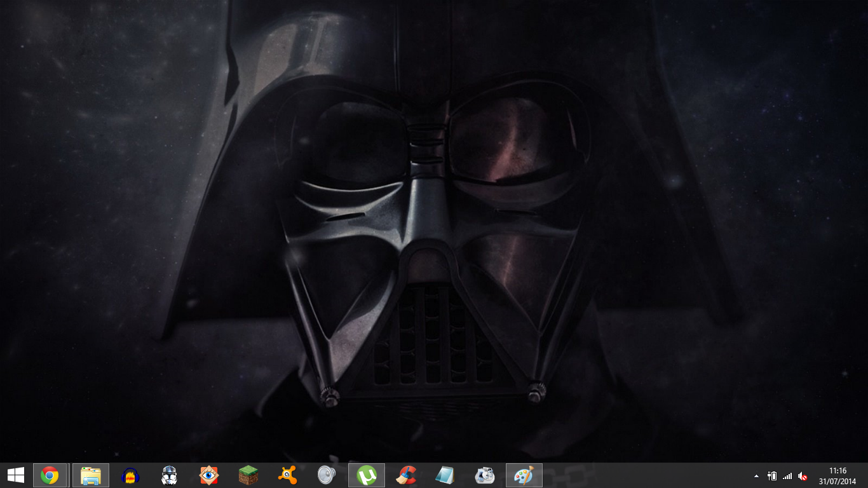Open File Explorer from the taskbar
The height and width of the screenshot is (488, 868).
coord(91,475)
